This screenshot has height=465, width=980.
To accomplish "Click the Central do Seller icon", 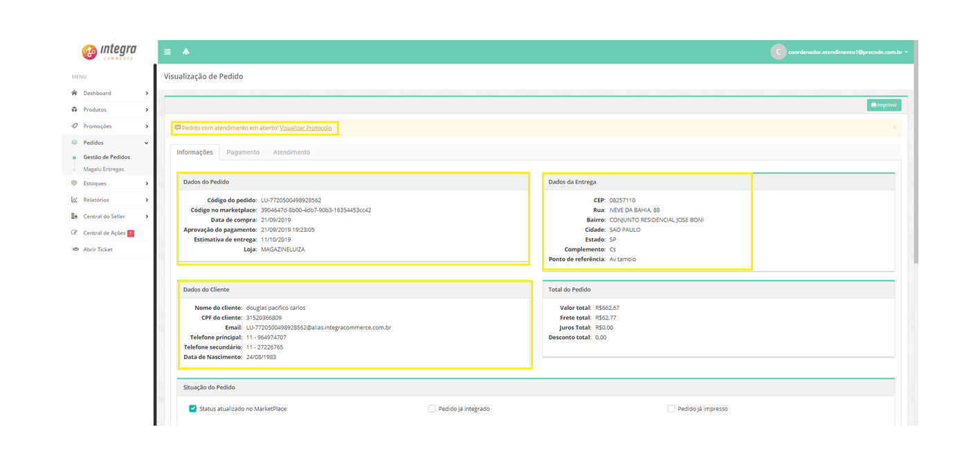I will coord(75,217).
